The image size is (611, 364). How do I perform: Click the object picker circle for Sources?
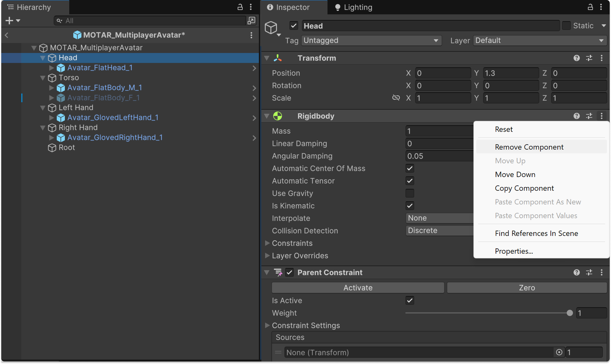559,352
